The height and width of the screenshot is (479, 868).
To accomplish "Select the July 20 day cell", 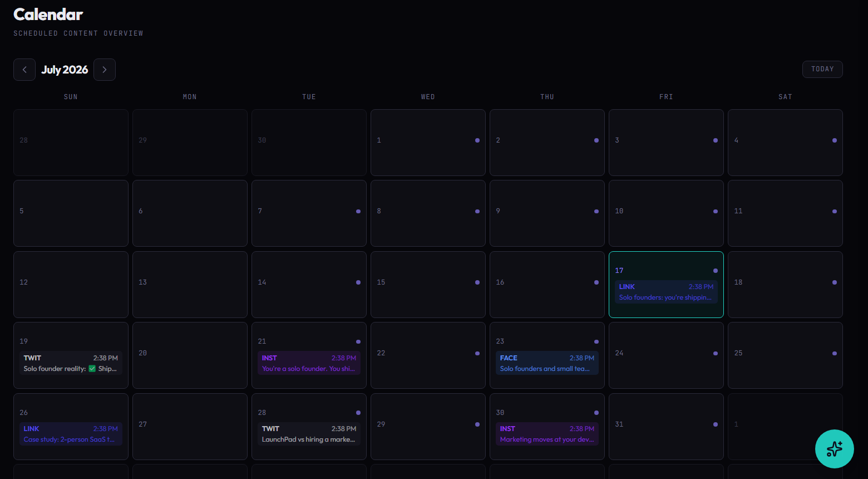I will pyautogui.click(x=190, y=355).
